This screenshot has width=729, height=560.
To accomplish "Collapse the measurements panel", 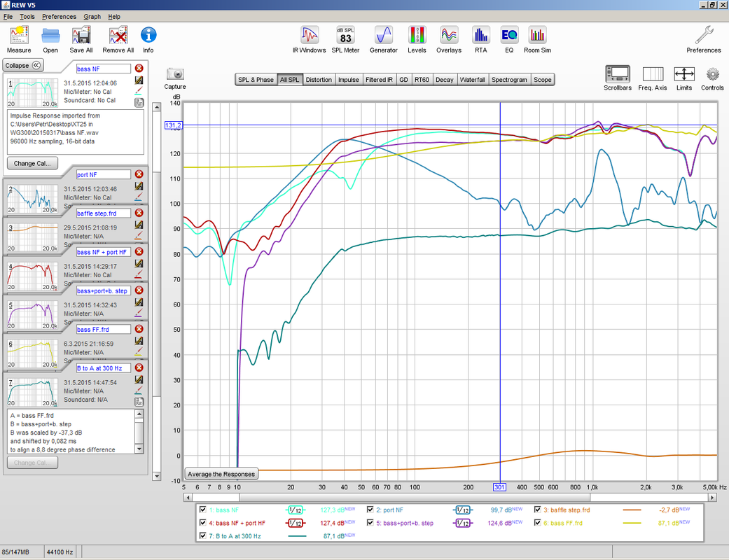I will point(23,66).
